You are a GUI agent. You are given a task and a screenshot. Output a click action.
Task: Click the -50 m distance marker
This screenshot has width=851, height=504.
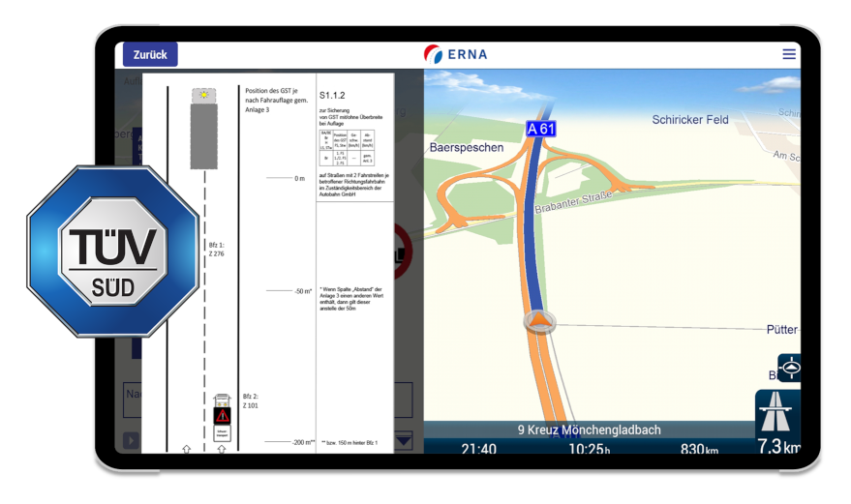click(303, 291)
